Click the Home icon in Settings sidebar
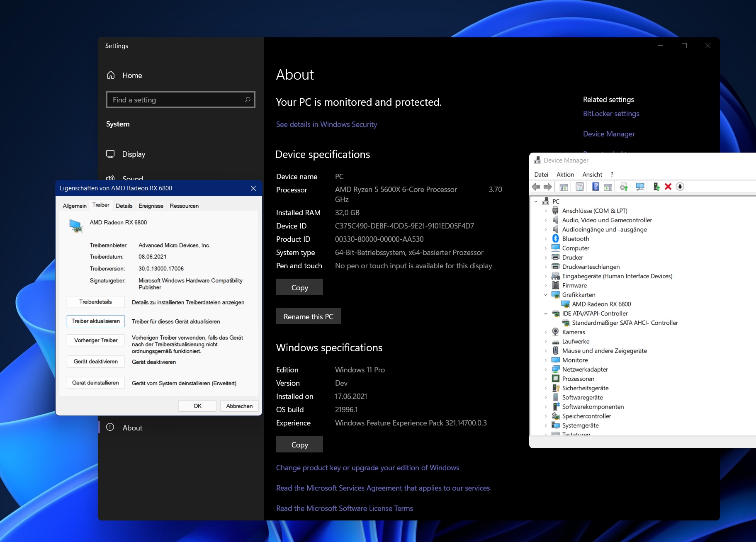 (x=111, y=75)
